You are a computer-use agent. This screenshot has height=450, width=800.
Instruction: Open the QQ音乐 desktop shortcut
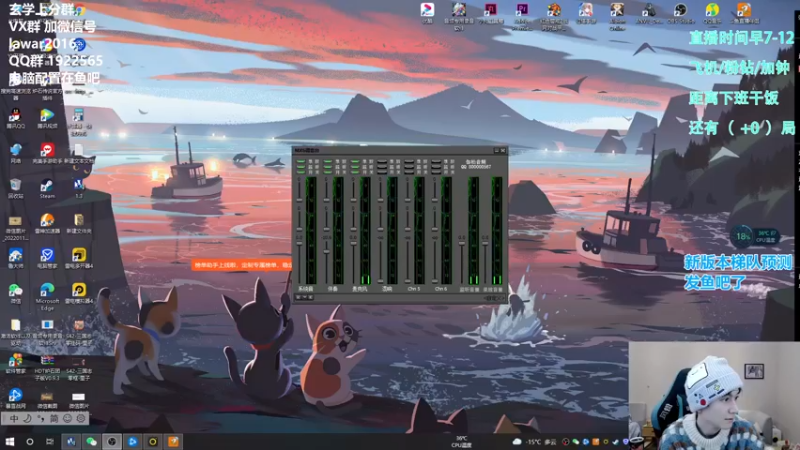(x=712, y=13)
